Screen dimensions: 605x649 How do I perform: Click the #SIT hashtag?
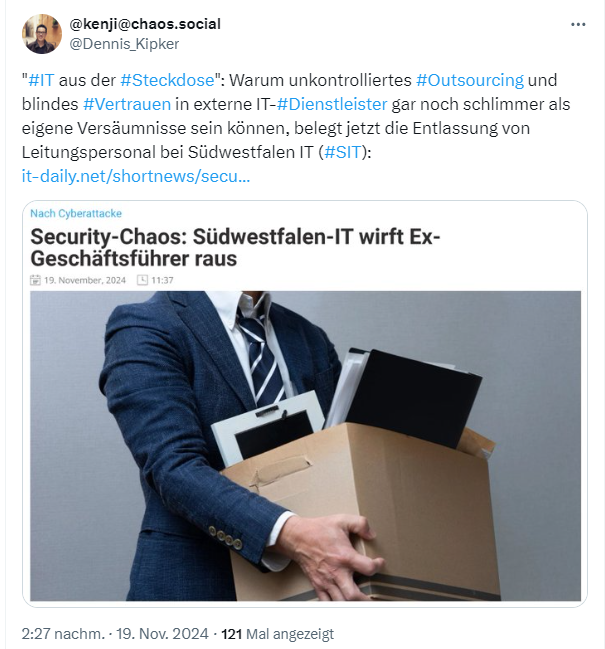[343, 152]
